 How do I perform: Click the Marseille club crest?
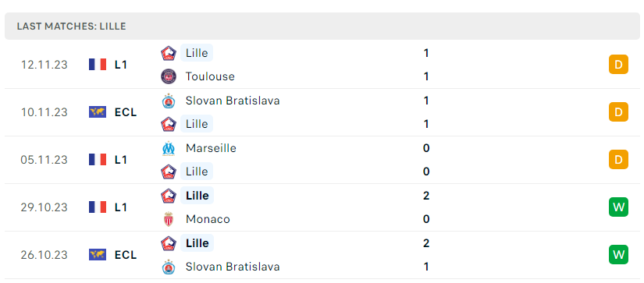(169, 148)
